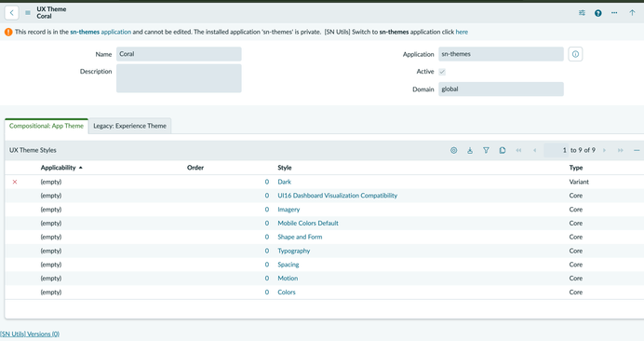Viewport: 644px width, 341px height.
Task: Switch to Compositional: App Theme tab
Action: click(47, 126)
